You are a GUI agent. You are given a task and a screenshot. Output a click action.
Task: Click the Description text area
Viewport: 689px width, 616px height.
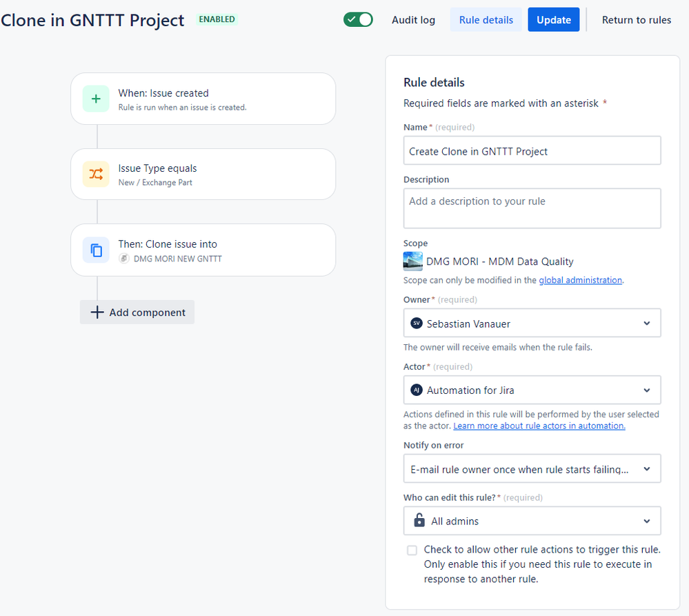pyautogui.click(x=532, y=208)
